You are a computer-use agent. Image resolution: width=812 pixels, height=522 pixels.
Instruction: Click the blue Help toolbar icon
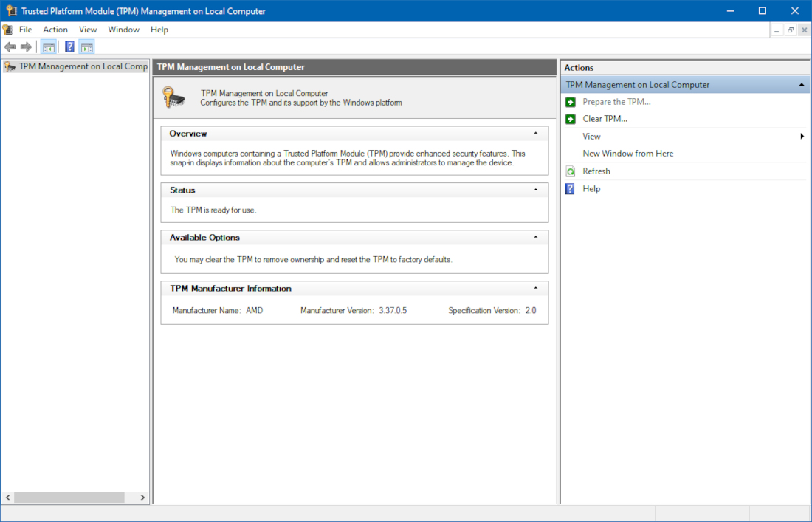(x=70, y=47)
